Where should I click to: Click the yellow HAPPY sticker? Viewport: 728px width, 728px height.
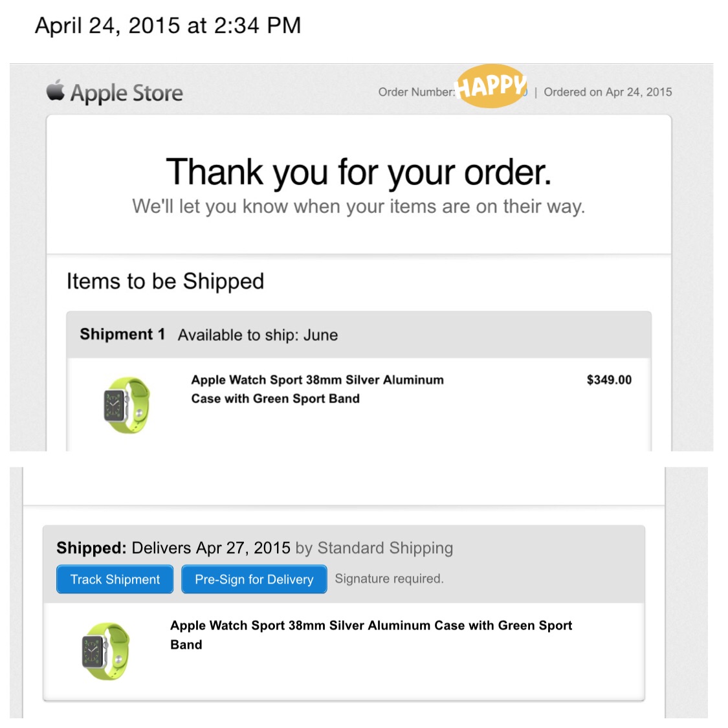click(x=491, y=85)
